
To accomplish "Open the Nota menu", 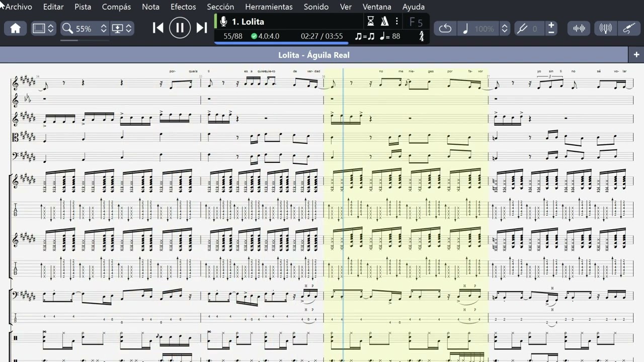I will coord(150,7).
